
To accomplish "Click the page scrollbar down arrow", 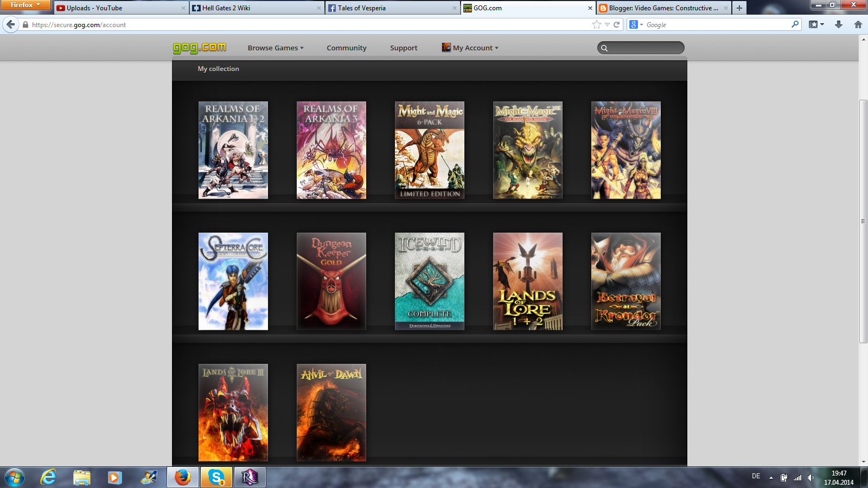I will 863,462.
